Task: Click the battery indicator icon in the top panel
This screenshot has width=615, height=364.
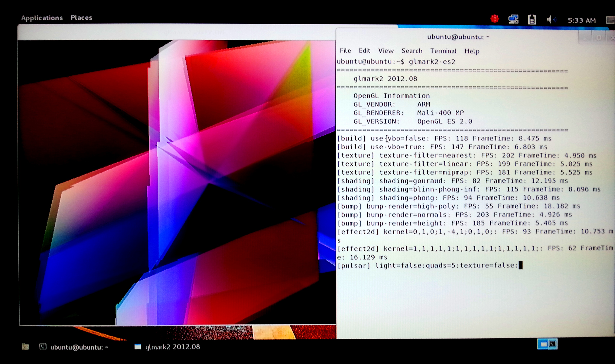Action: coord(532,19)
